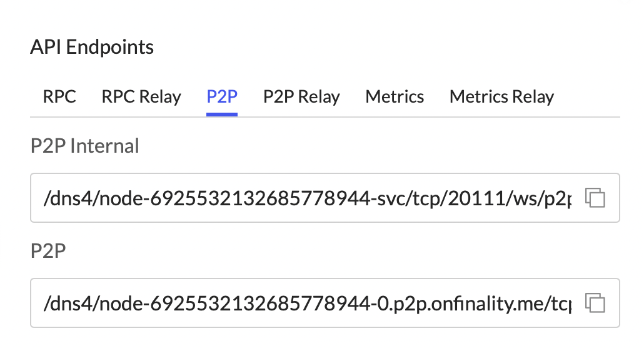Click the P2P label above second field

pos(48,251)
